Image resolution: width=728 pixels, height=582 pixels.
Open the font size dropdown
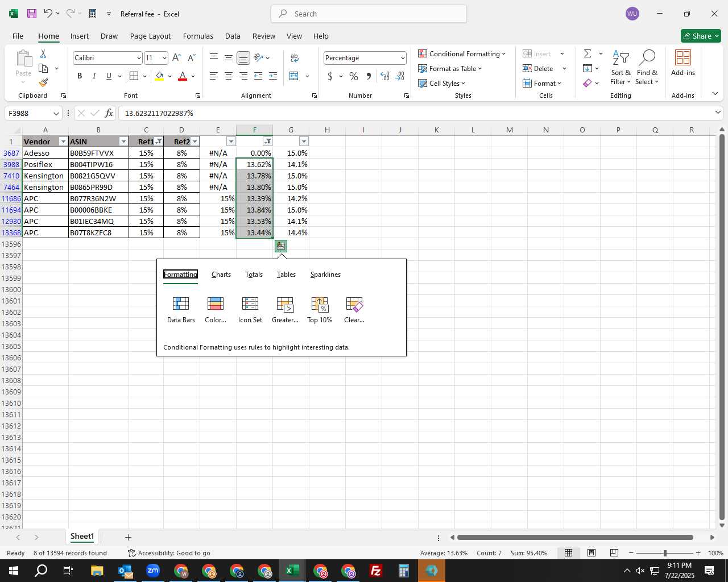(x=164, y=58)
